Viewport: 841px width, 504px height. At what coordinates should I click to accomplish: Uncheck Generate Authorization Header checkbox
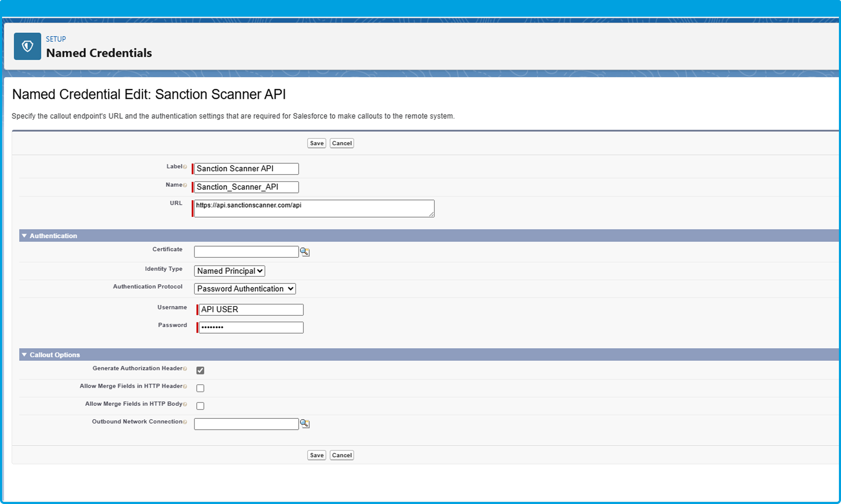click(x=200, y=370)
